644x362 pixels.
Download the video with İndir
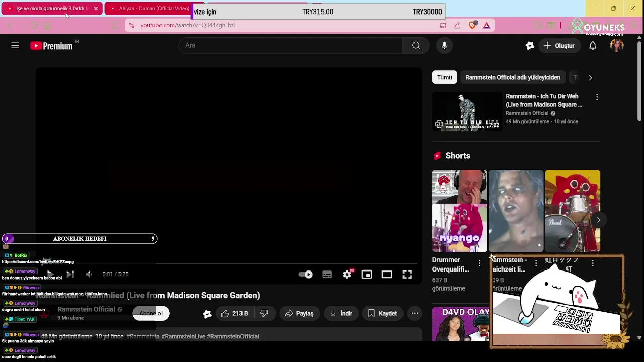pyautogui.click(x=341, y=313)
